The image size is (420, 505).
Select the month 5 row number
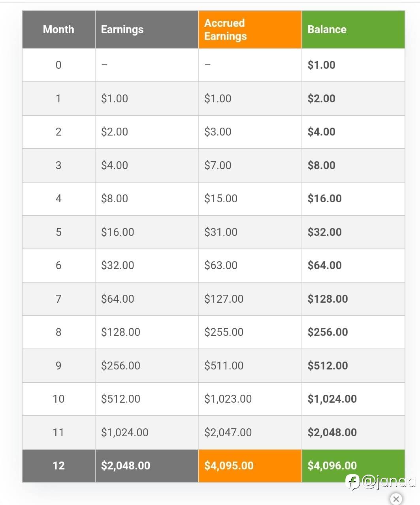pyautogui.click(x=58, y=232)
